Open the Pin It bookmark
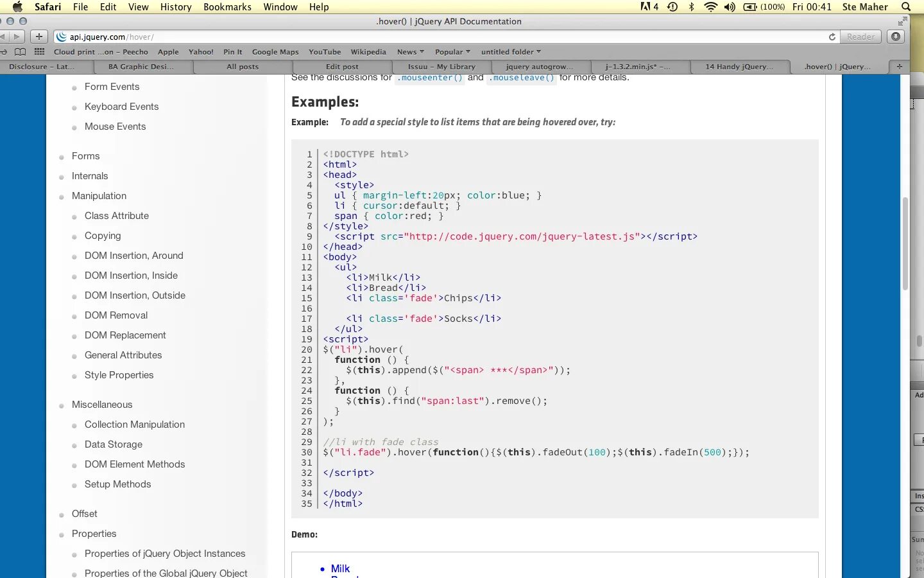 (233, 52)
